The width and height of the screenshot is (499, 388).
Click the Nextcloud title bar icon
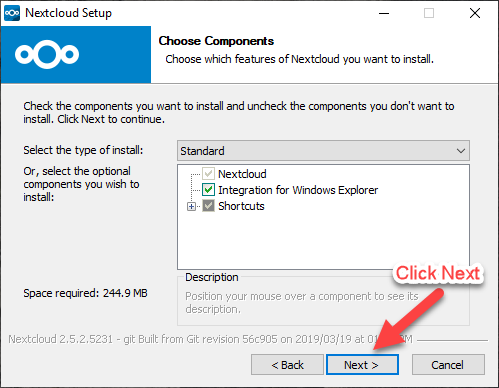(12, 13)
